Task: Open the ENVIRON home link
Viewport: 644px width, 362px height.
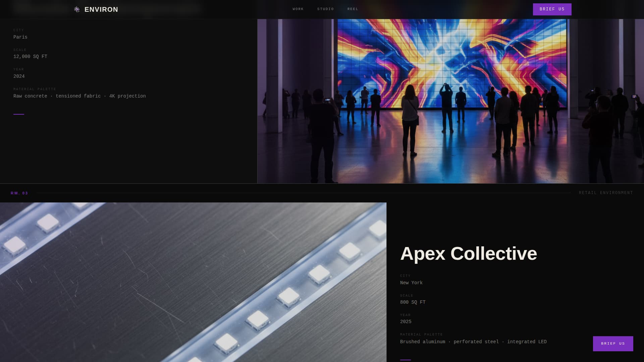Action: pos(96,9)
